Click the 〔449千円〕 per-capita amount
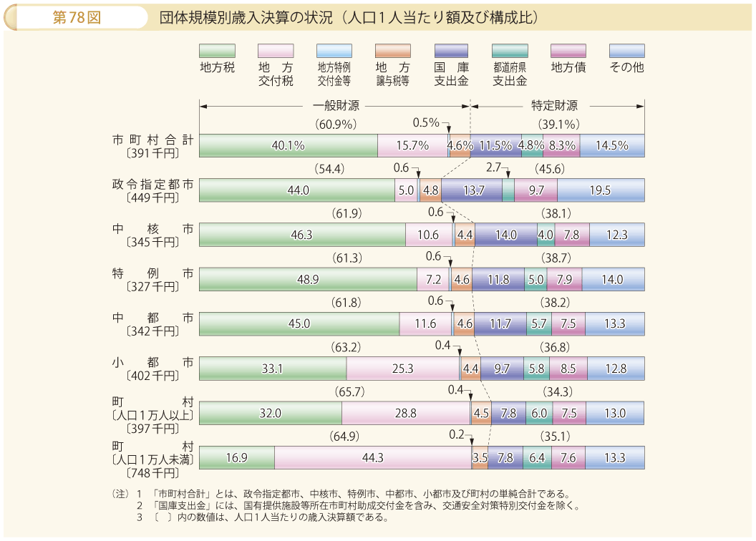 coord(152,198)
